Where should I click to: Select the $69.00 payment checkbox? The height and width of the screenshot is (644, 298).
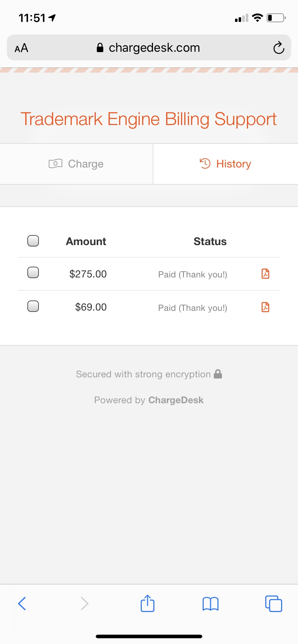(x=33, y=306)
